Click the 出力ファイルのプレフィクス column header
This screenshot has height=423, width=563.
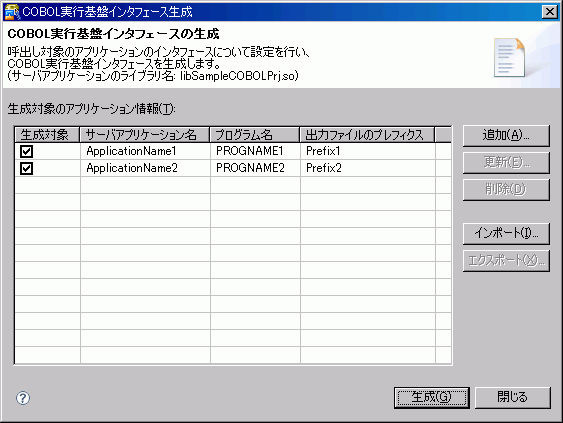pos(367,135)
